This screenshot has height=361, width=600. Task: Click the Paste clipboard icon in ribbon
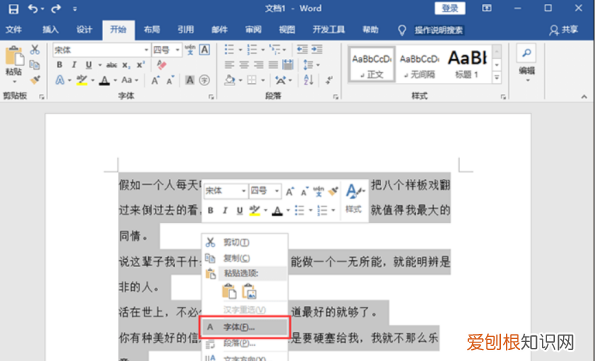14,57
